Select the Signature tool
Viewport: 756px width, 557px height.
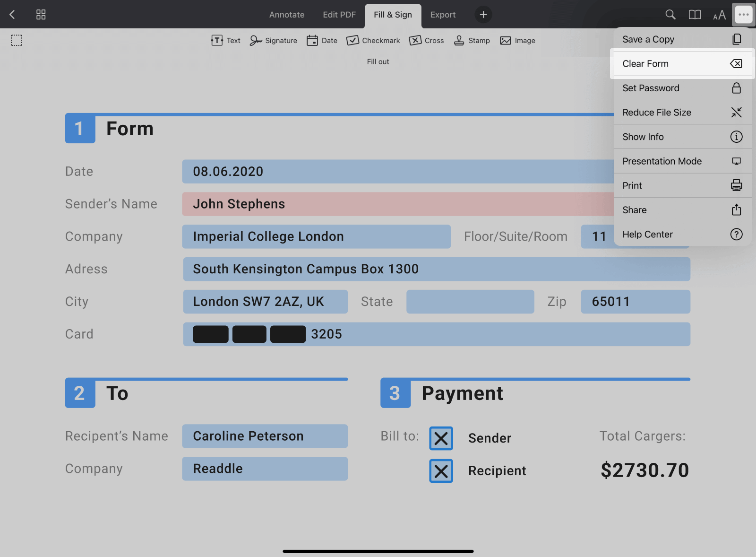pyautogui.click(x=273, y=40)
